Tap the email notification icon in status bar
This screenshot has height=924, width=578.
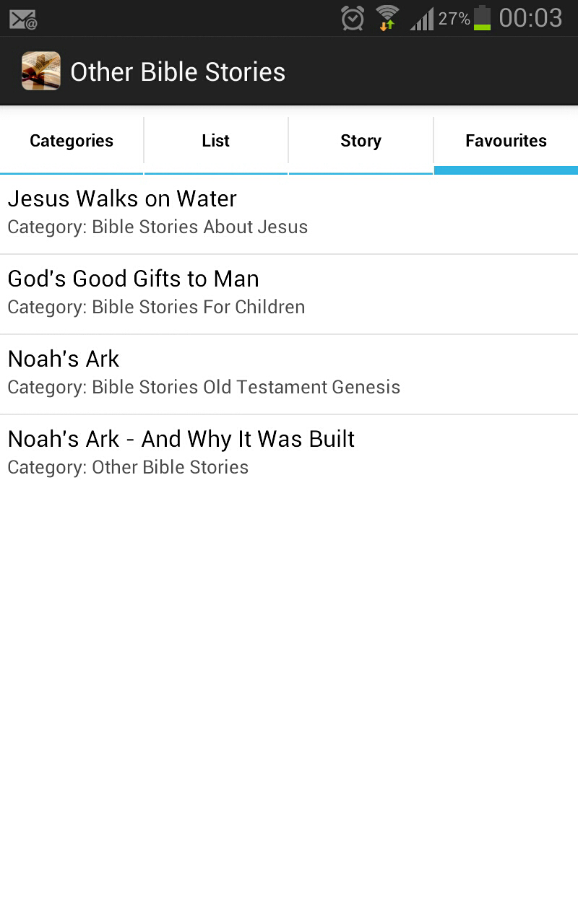pyautogui.click(x=23, y=19)
